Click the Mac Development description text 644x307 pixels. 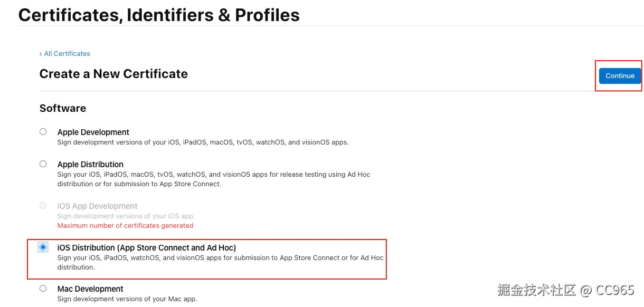pyautogui.click(x=127, y=299)
